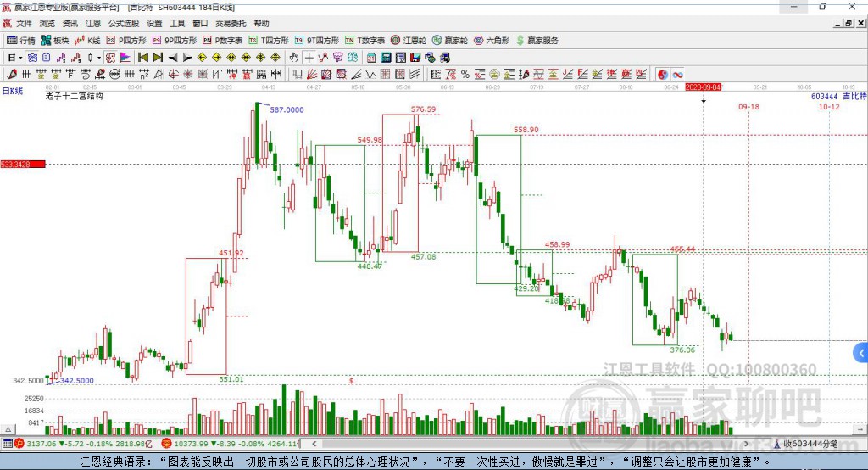
Task: Open the 浏览 menu
Action: (x=47, y=23)
